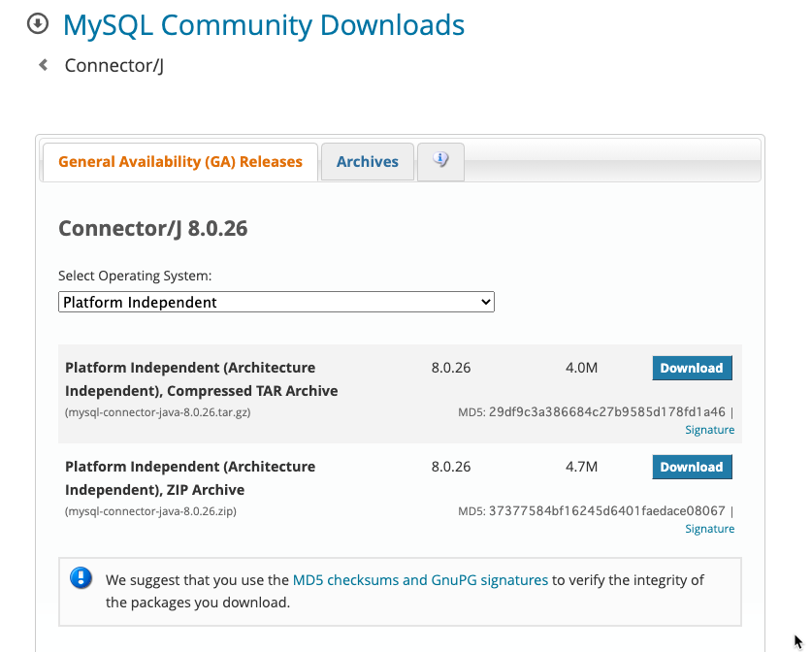Open the Select Operating System dropdown

[x=276, y=302]
